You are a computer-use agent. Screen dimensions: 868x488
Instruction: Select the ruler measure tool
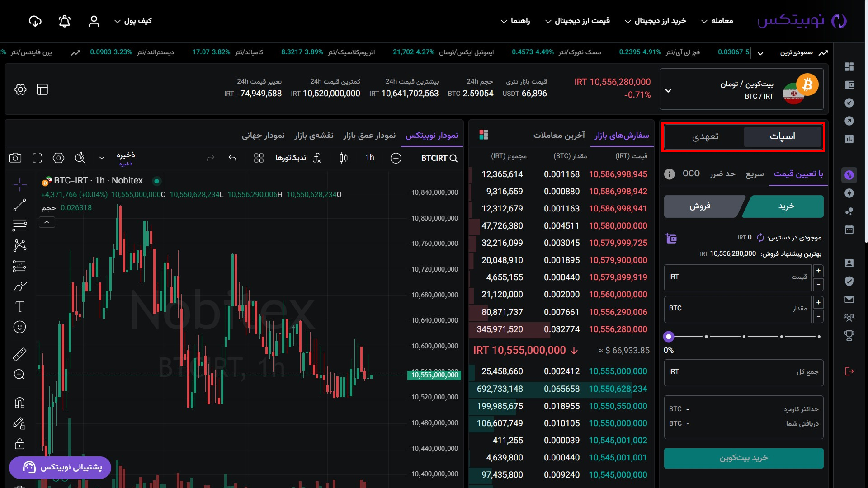[x=19, y=354]
